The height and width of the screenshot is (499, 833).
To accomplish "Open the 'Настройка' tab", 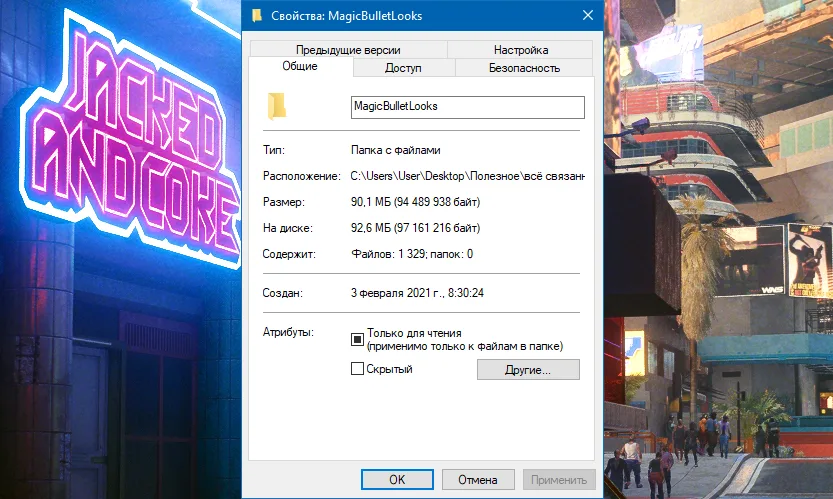I will pos(521,49).
